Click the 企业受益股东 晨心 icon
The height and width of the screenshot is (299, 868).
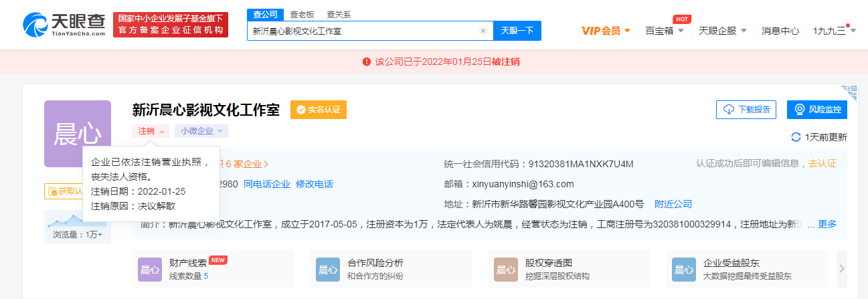684,270
